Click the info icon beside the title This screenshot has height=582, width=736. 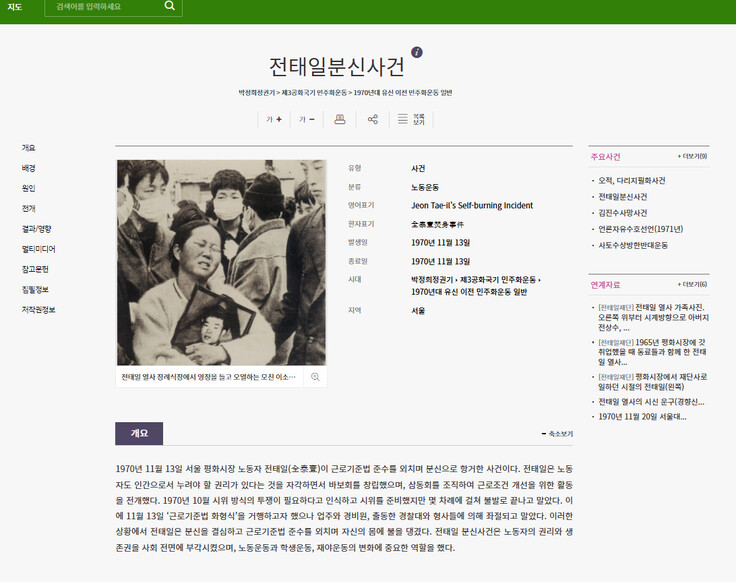click(x=417, y=53)
